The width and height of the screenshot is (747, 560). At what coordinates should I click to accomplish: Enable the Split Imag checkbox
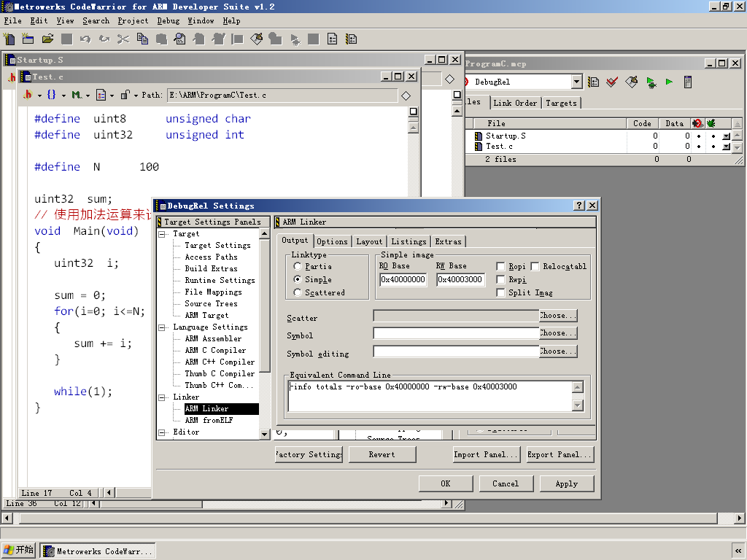point(500,292)
